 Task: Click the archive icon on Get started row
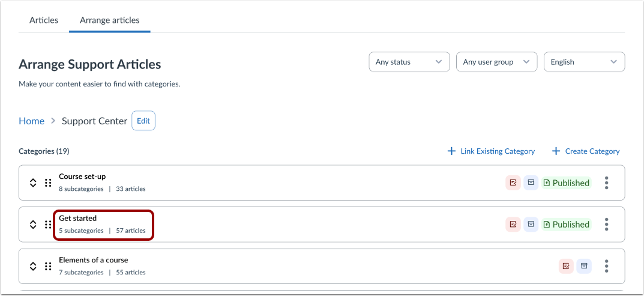click(x=531, y=224)
